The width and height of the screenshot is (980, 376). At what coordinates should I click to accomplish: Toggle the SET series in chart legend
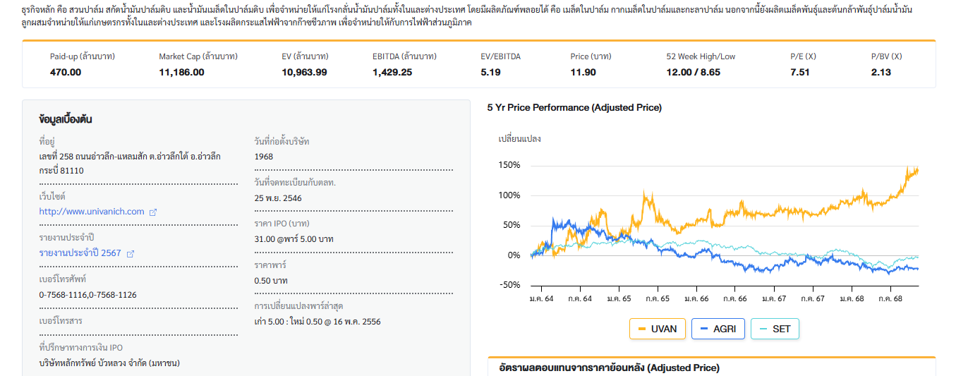tap(775, 329)
